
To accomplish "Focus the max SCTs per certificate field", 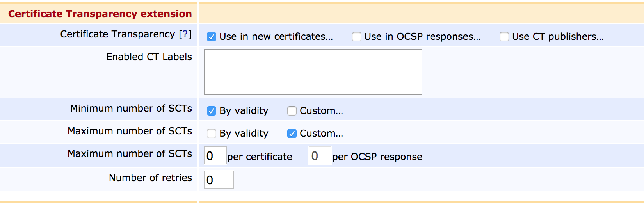I will 215,156.
